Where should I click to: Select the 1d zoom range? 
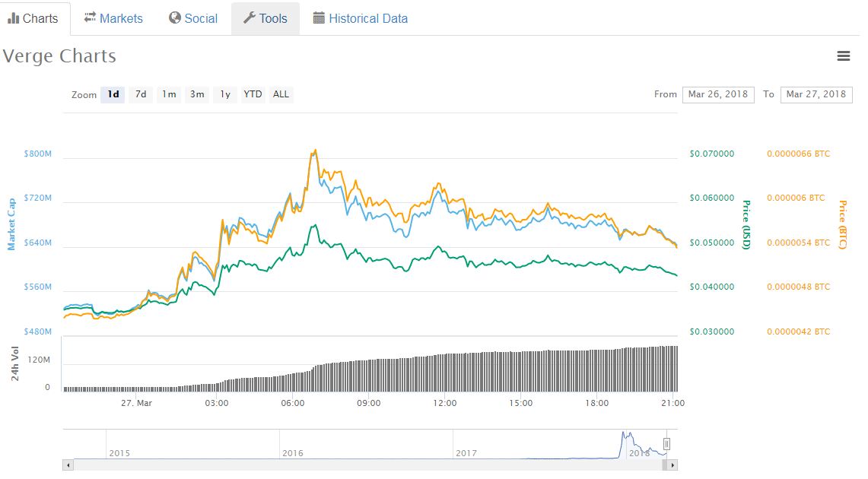(113, 94)
